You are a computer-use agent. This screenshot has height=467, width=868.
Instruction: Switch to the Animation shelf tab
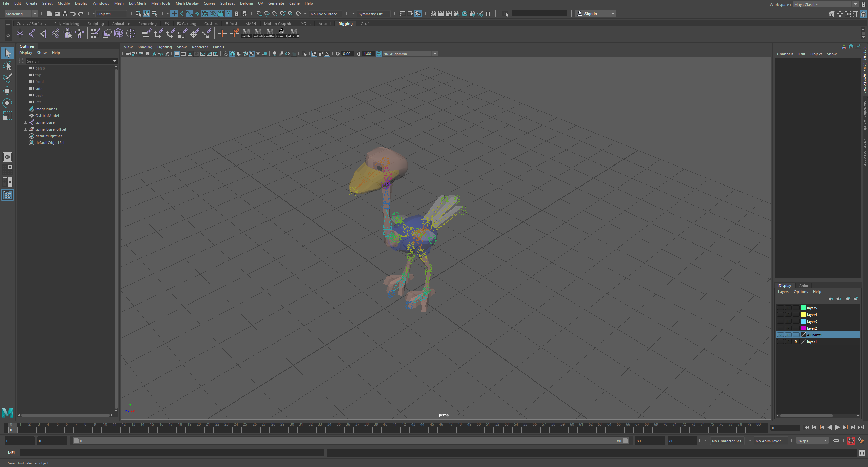coord(121,24)
